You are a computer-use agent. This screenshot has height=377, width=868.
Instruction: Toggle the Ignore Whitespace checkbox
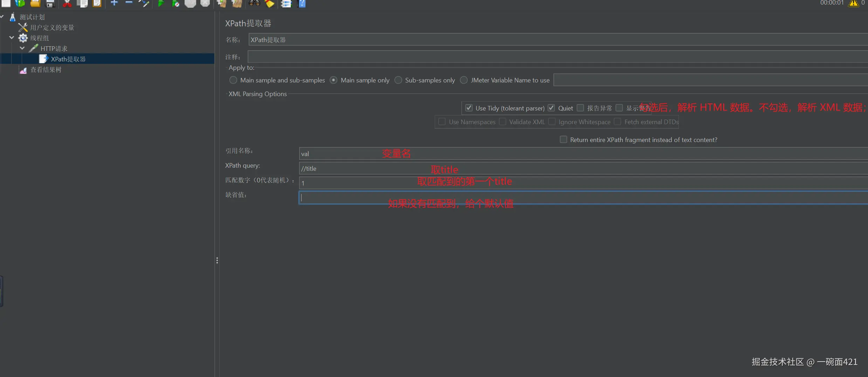[552, 122]
